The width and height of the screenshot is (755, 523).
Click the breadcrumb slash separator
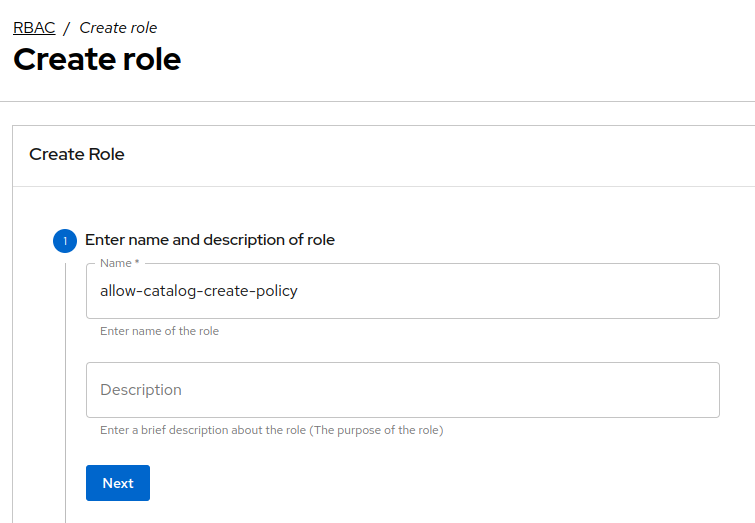[67, 28]
